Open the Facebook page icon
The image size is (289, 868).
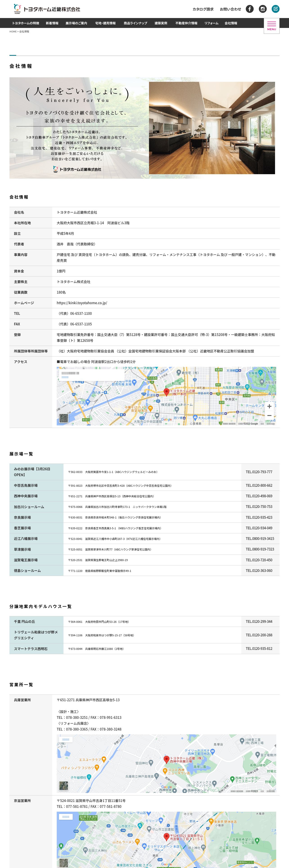pyautogui.click(x=250, y=9)
